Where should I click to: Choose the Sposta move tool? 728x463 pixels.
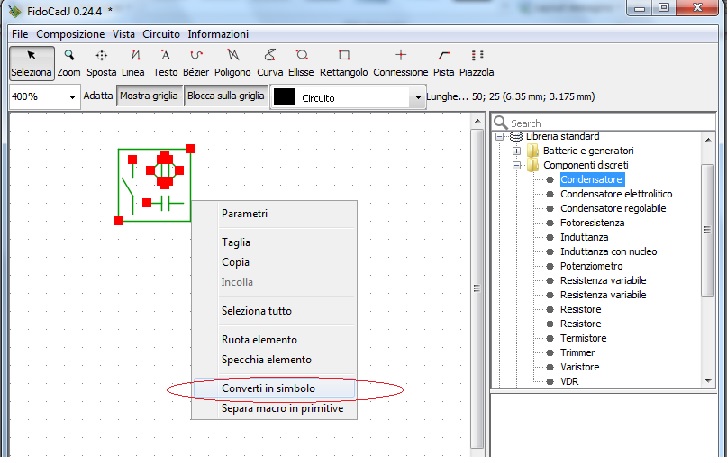101,62
